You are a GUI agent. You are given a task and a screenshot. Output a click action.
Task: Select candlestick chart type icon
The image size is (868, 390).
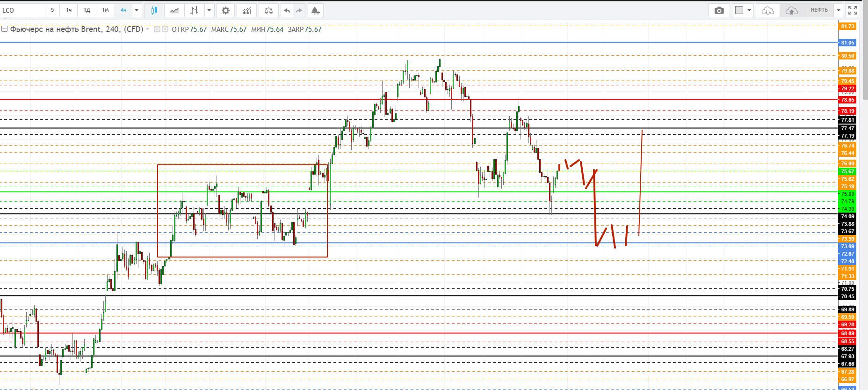(154, 10)
